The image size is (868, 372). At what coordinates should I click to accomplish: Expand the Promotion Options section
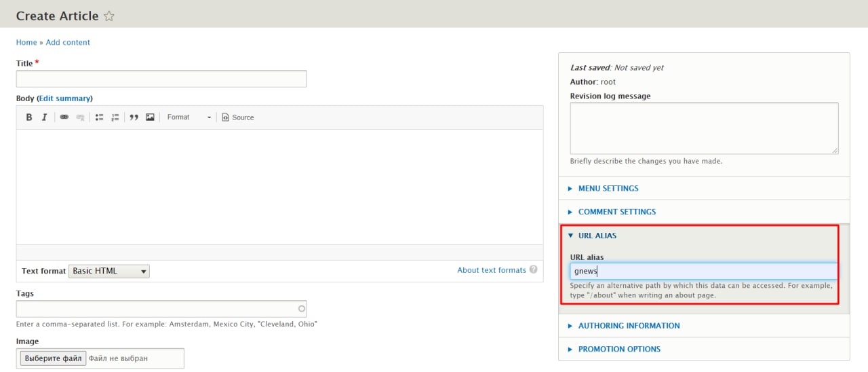point(618,349)
